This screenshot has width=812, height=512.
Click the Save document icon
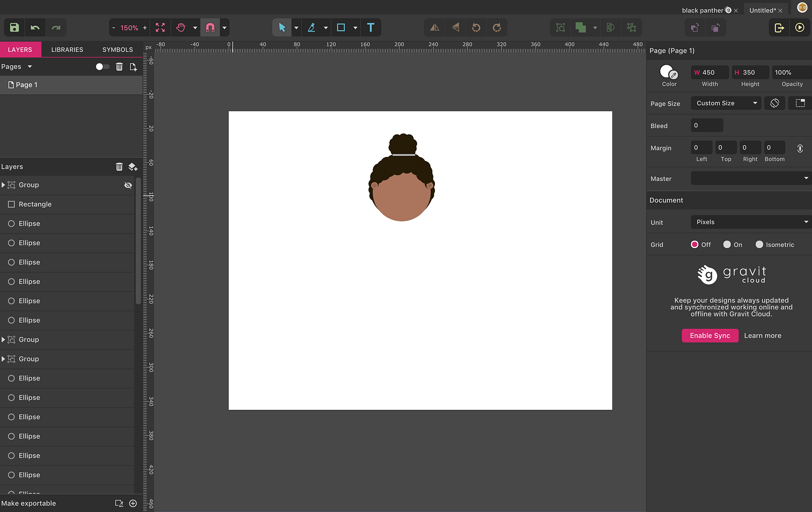coord(14,27)
